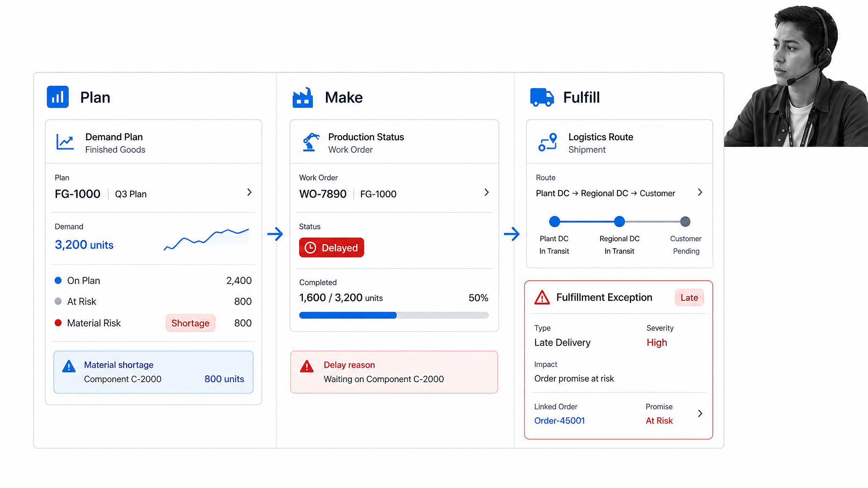Click the Logistics Route map pin icon
The width and height of the screenshot is (868, 488).
point(548,142)
